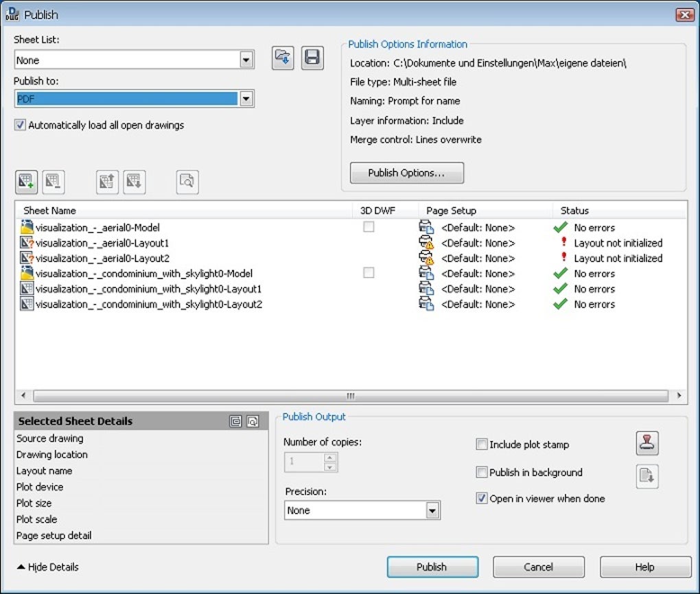
Task: Click layout icon beside visualization_-_aerial0-Layout2
Action: 27,258
